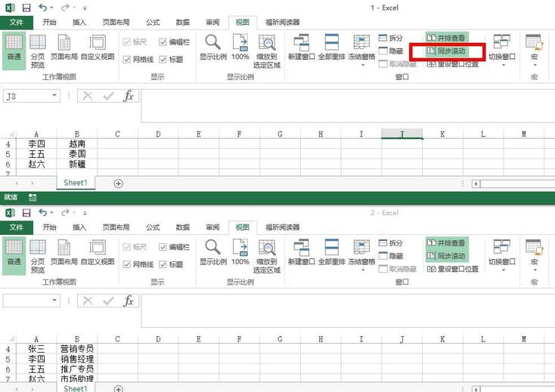
Task: Click 新建窗口 icon in top window
Action: 302,50
